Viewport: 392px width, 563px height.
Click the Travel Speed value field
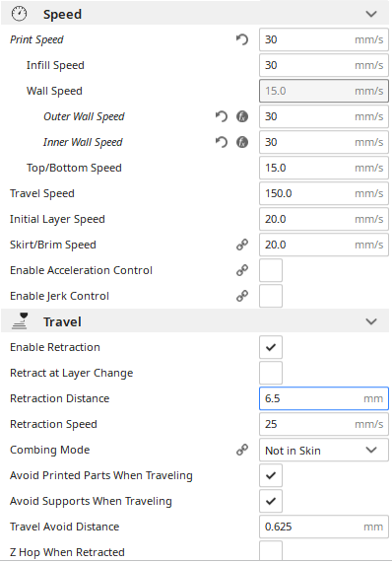324,193
